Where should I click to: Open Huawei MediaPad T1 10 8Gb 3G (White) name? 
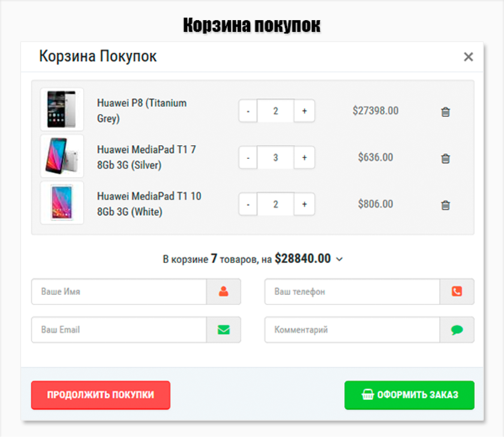[149, 204]
